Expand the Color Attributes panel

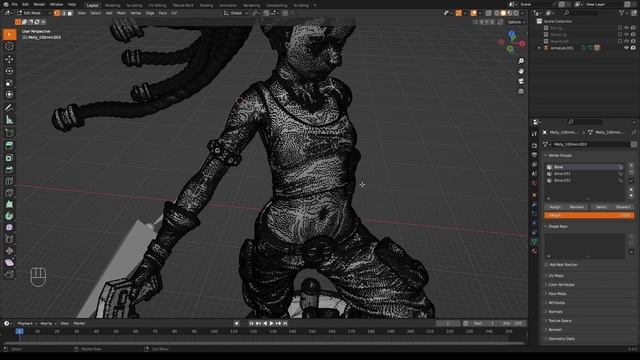561,285
